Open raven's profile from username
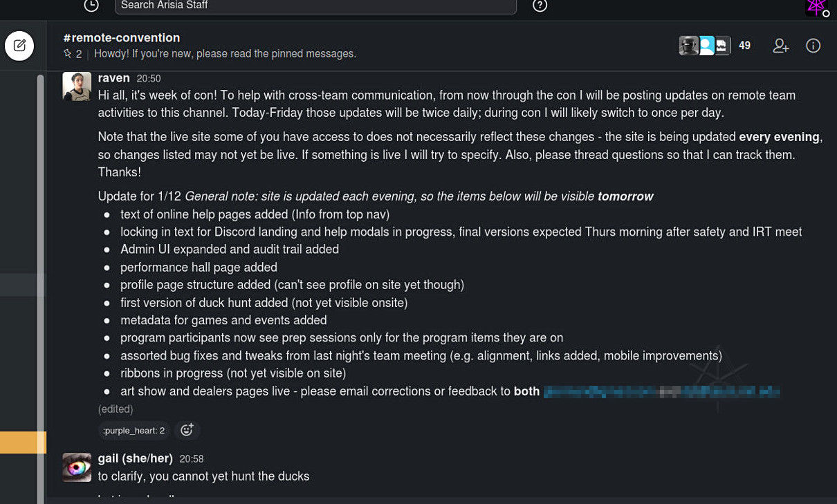This screenshot has width=837, height=504. coord(114,78)
